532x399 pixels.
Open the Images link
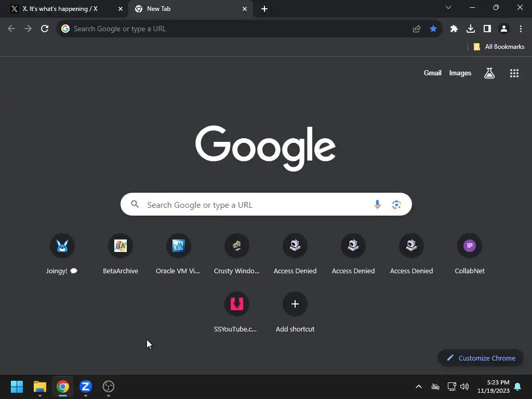coord(460,73)
